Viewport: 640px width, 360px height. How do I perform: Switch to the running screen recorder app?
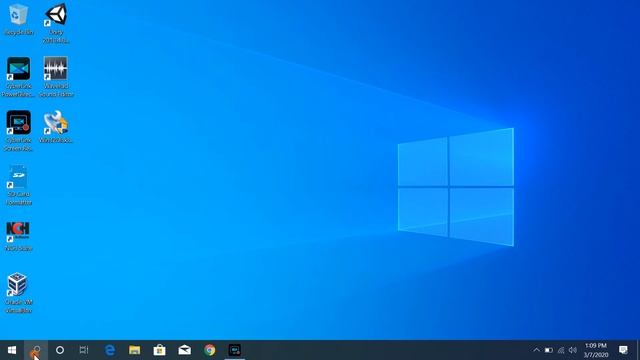point(235,350)
